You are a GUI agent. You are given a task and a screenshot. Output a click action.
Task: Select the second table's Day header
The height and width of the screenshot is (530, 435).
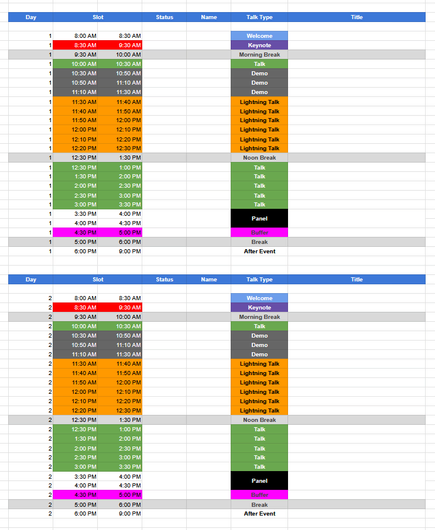tap(31, 280)
